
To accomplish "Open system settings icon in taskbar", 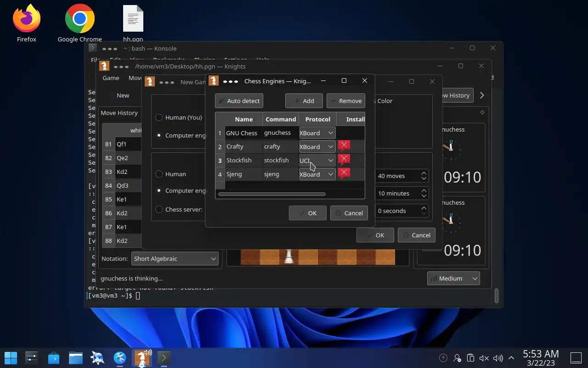I will point(31,358).
